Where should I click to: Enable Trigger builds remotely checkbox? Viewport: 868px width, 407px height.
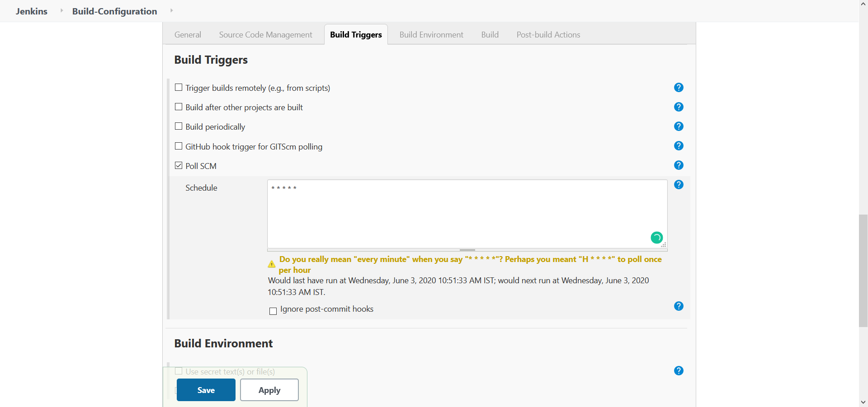(x=179, y=88)
